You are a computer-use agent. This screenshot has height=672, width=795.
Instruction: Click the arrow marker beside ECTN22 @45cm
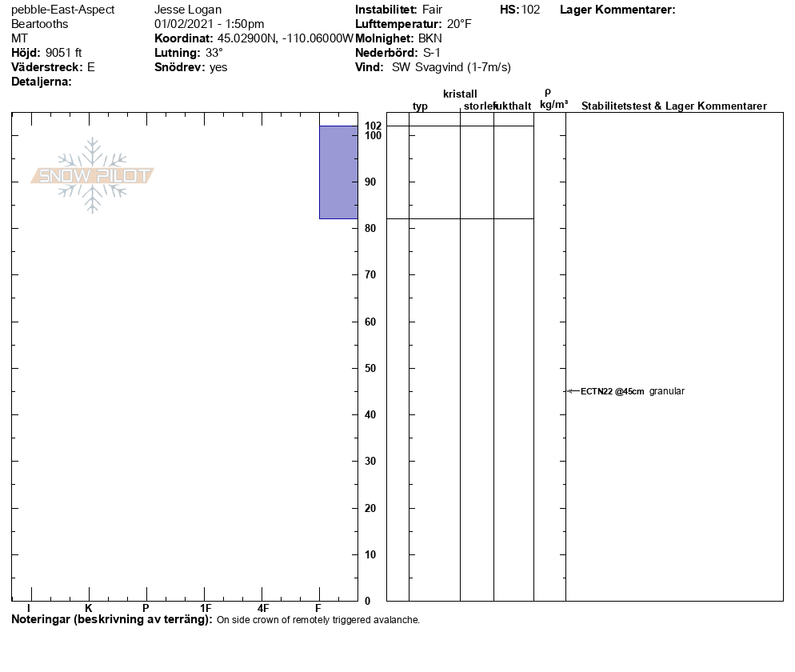[571, 391]
